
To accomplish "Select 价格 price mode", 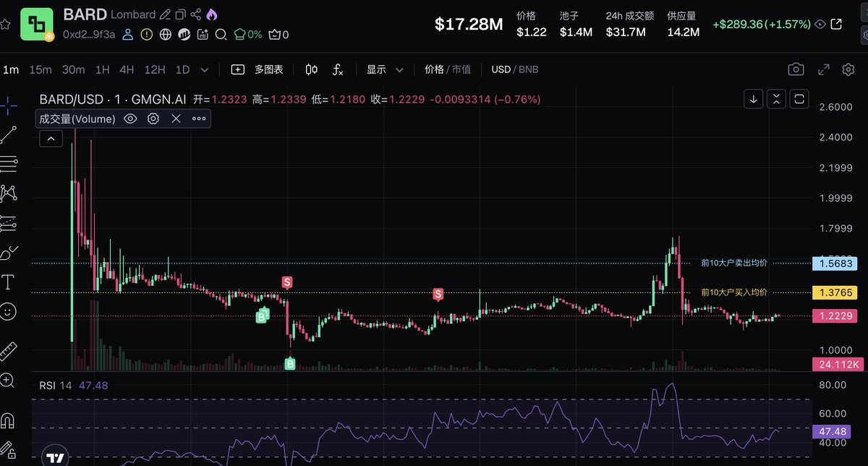I will tap(434, 69).
